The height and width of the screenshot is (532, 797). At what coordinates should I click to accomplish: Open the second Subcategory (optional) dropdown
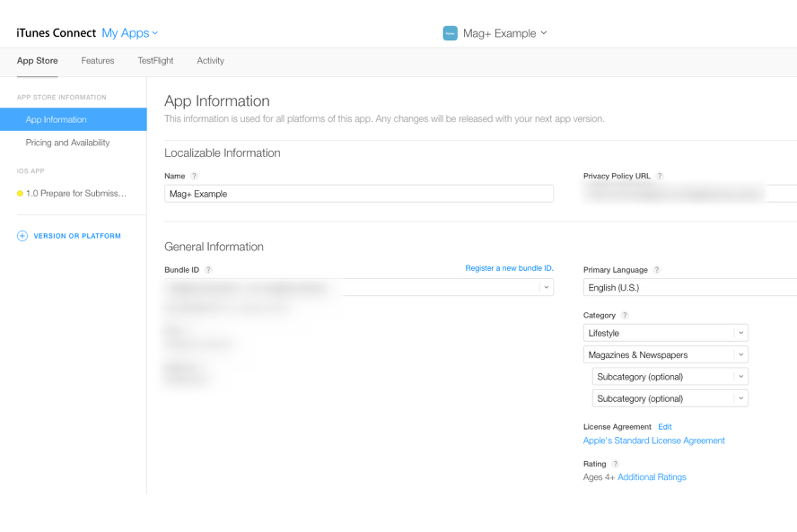(x=670, y=398)
